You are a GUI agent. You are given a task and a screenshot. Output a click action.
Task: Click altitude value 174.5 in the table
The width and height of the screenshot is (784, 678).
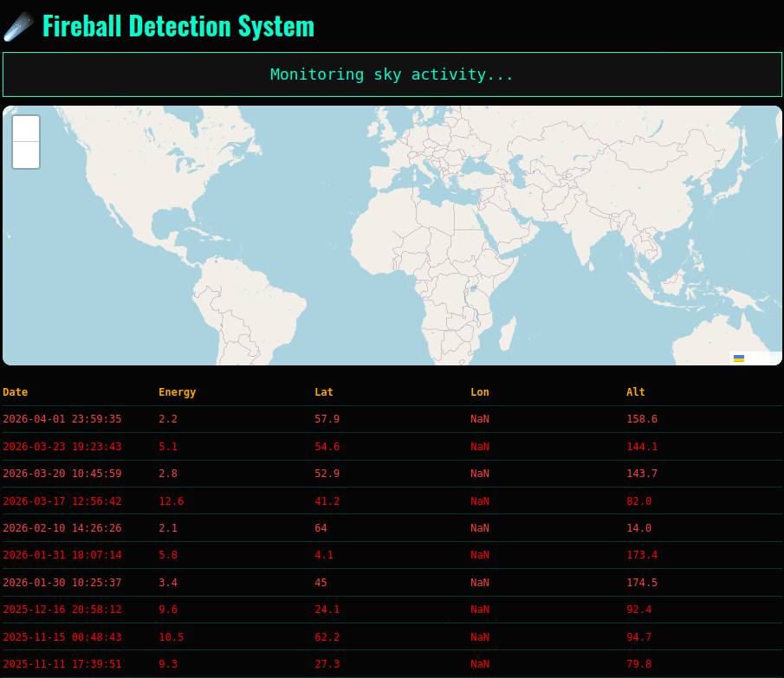click(x=642, y=583)
